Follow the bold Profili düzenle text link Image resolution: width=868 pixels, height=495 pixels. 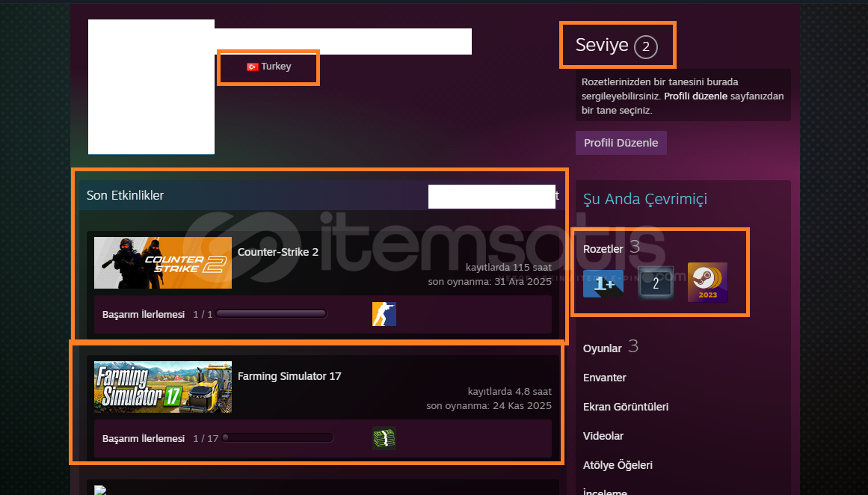(695, 96)
